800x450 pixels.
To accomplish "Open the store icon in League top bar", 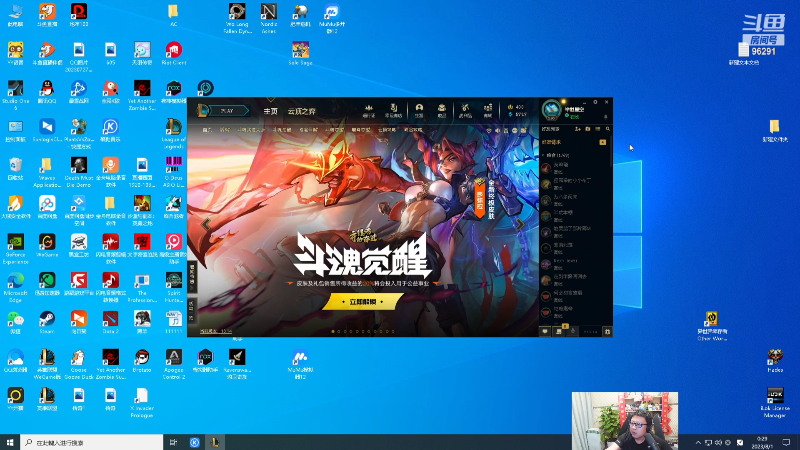I will pyautogui.click(x=488, y=110).
